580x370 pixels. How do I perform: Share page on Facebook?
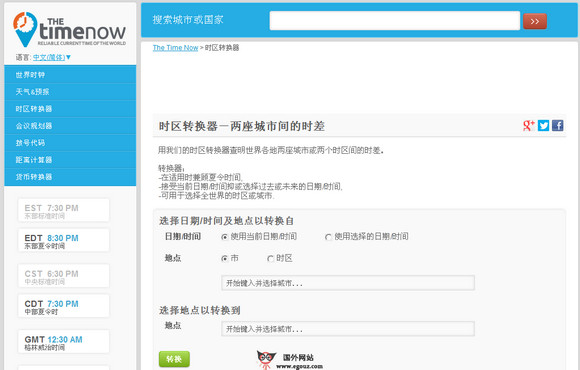[x=558, y=125]
